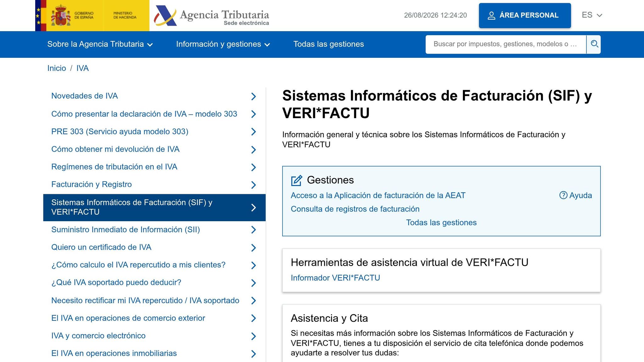Image resolution: width=644 pixels, height=362 pixels.
Task: Open Todas las gestiones in navigation bar
Action: point(329,44)
